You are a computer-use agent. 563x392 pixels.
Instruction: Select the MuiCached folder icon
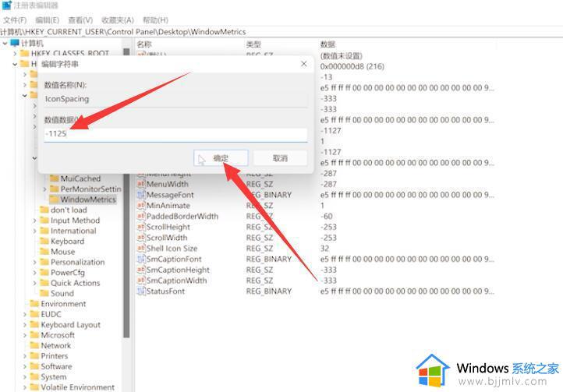[x=55, y=178]
